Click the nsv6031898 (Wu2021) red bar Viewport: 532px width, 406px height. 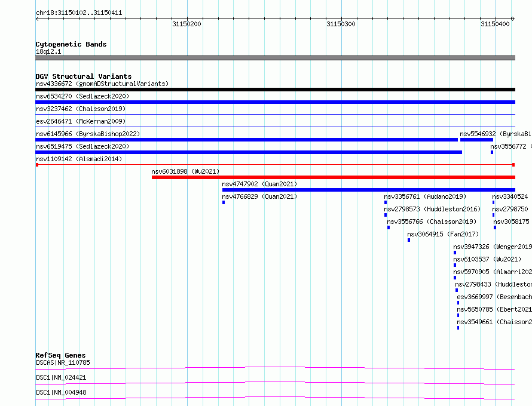tap(334, 177)
